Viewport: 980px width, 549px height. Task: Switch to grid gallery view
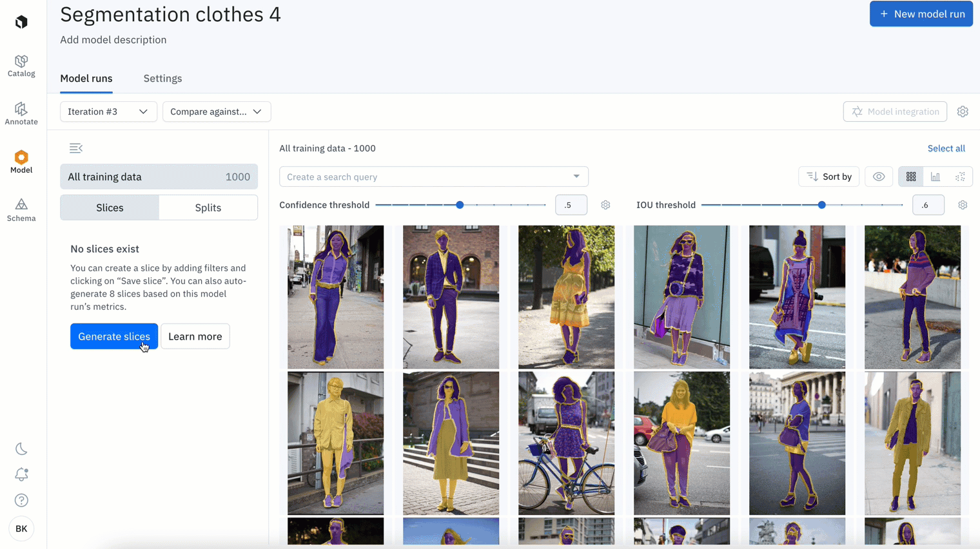click(911, 177)
